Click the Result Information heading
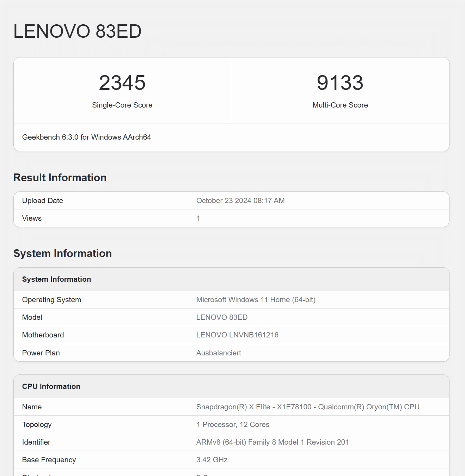The height and width of the screenshot is (476, 465). tap(60, 177)
